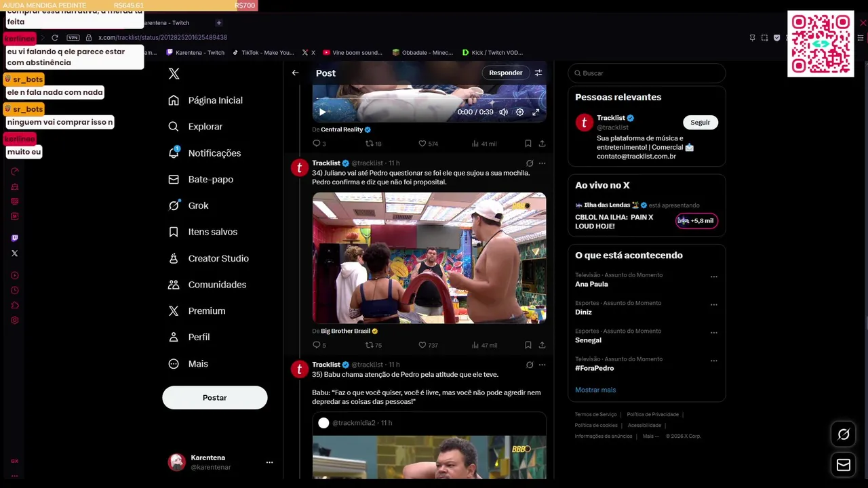Open the Big Brother Brasil video thumbnail
This screenshot has height=488, width=868.
(429, 258)
